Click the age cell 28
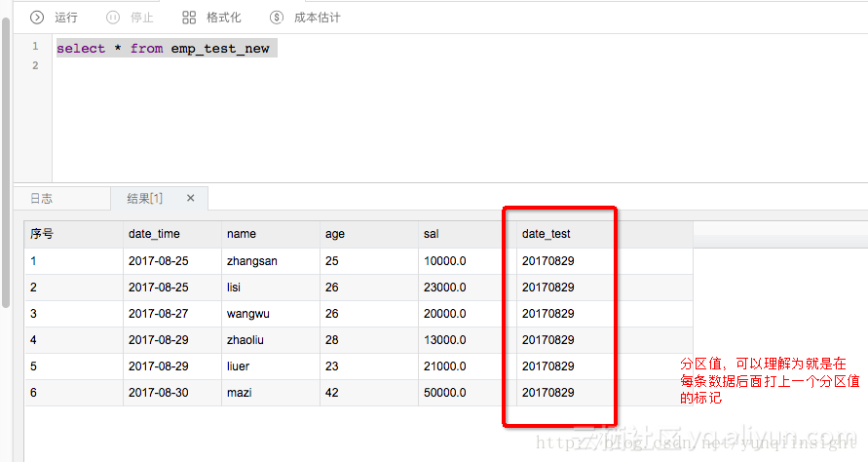The image size is (868, 462). pyautogui.click(x=369, y=340)
